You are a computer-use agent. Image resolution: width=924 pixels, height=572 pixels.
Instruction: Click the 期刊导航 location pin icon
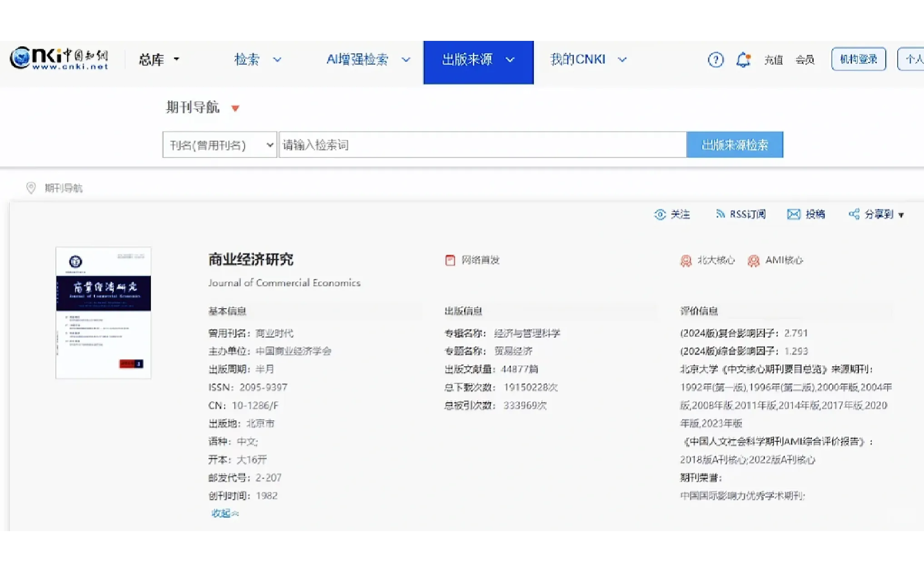pos(30,188)
